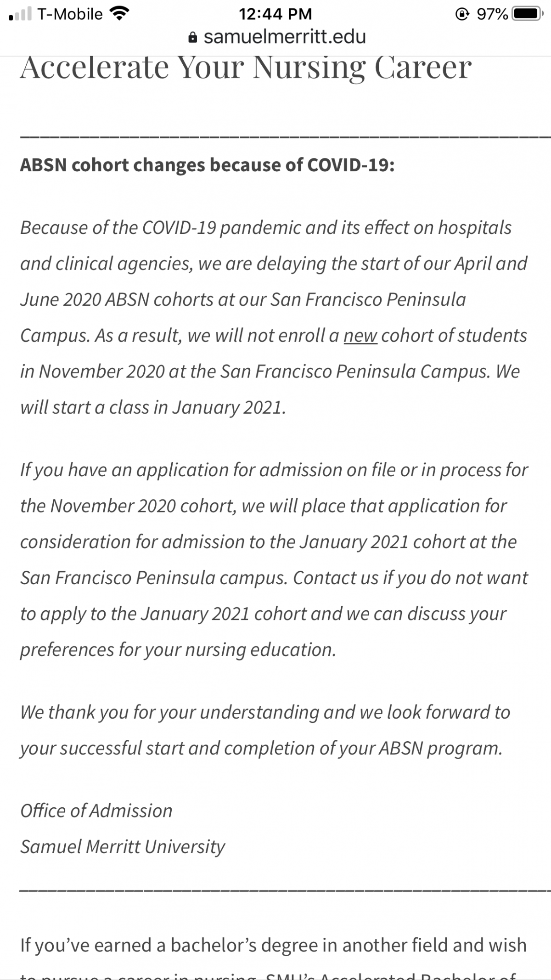The width and height of the screenshot is (551, 980).
Task: Tap the ABSN cohort changes bold heading
Action: 207,165
